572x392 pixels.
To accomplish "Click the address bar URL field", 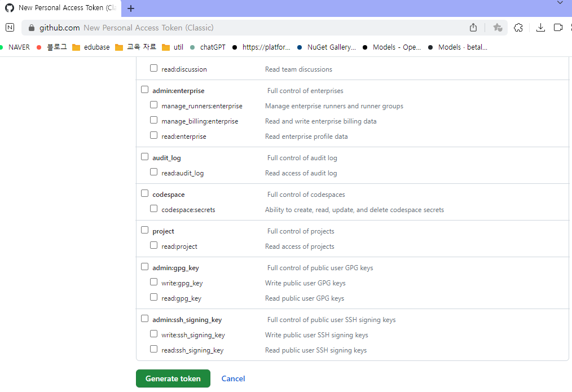I will 264,28.
